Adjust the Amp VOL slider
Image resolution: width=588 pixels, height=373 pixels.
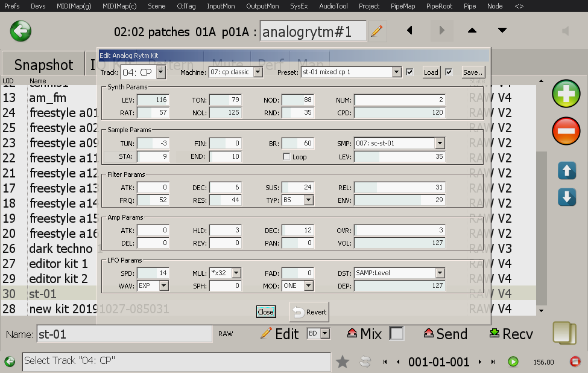[399, 243]
